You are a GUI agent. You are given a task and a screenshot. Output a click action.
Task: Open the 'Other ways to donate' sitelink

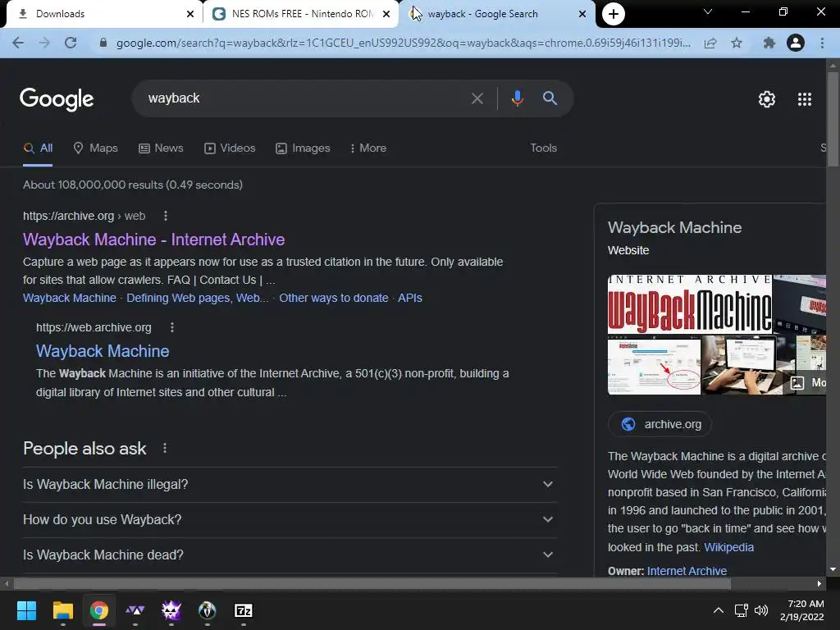point(333,298)
